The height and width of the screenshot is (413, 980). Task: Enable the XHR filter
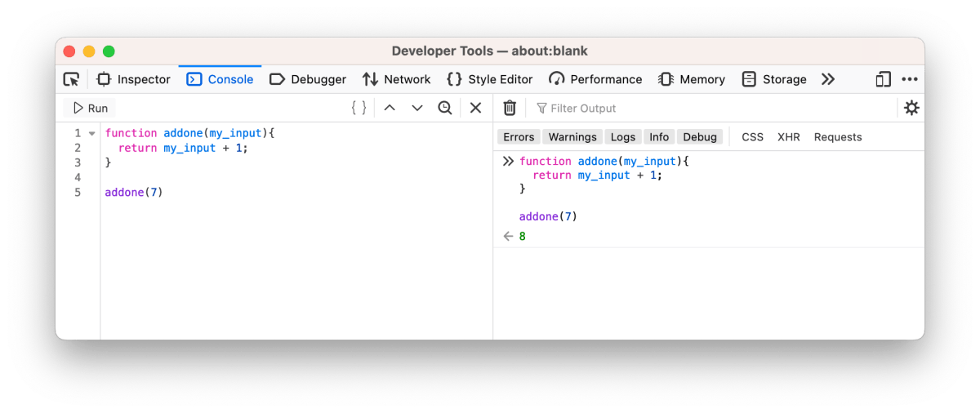[788, 137]
